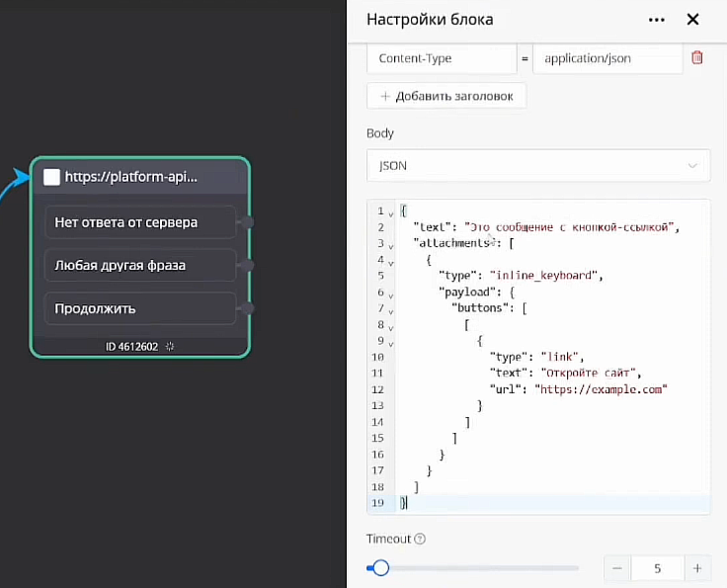Click the Timeout help question mark icon
This screenshot has width=727, height=588.
[420, 540]
